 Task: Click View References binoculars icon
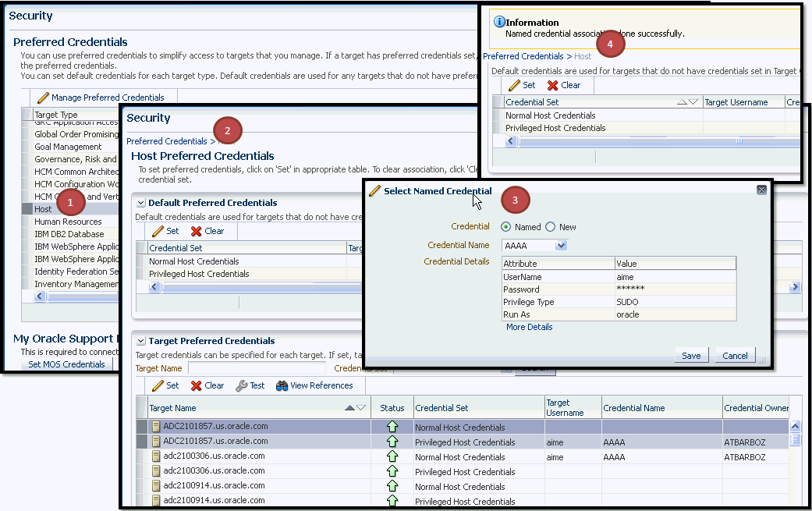(x=282, y=385)
